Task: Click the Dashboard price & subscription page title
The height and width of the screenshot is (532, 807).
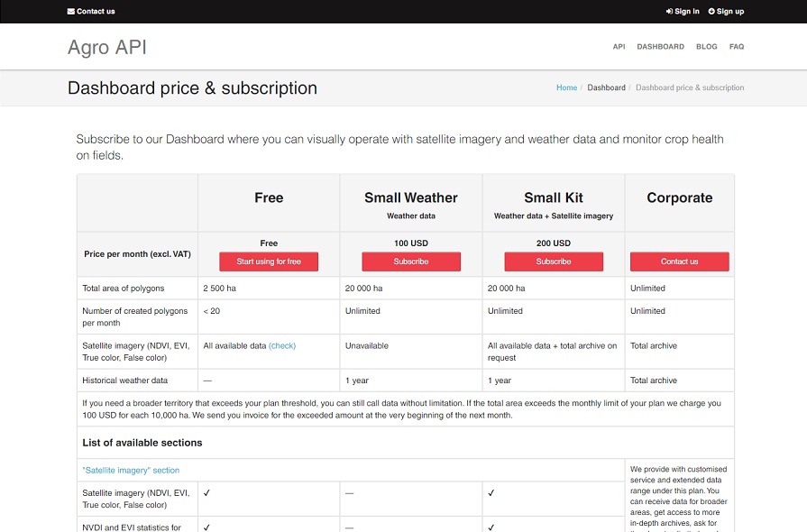Action: click(192, 88)
